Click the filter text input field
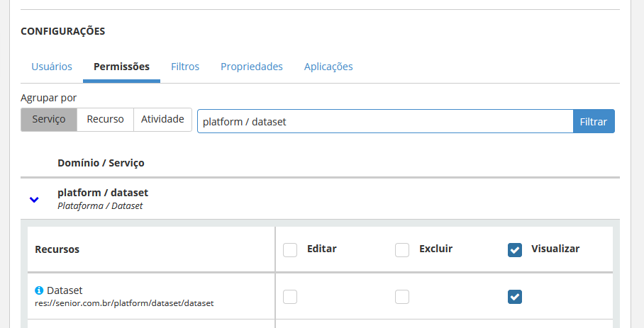644x328 pixels. [384, 121]
